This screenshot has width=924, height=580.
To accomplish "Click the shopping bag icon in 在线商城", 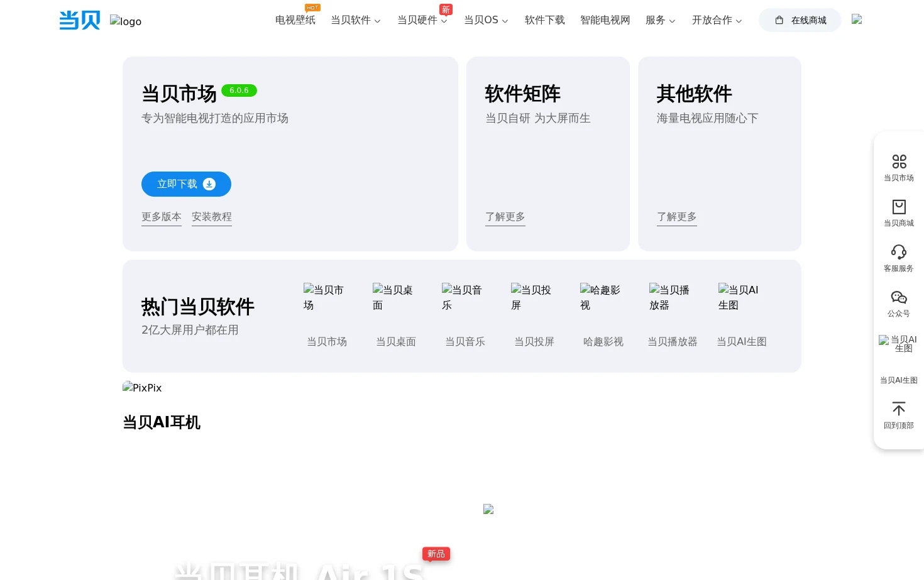I will [x=779, y=20].
